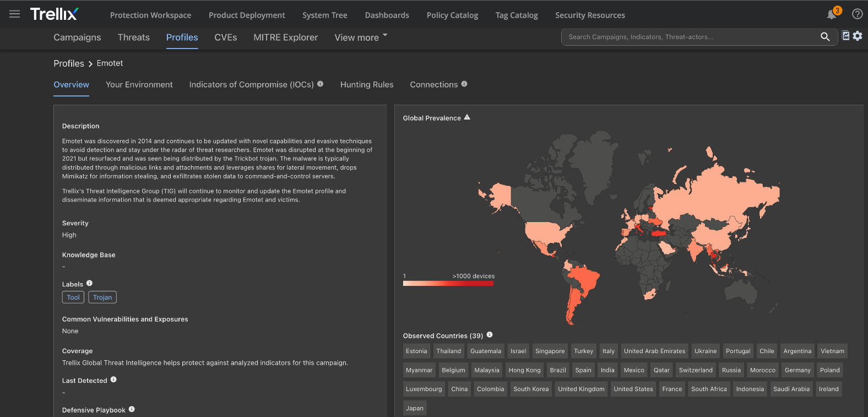Click the info icon beside Observed Countries

point(490,335)
